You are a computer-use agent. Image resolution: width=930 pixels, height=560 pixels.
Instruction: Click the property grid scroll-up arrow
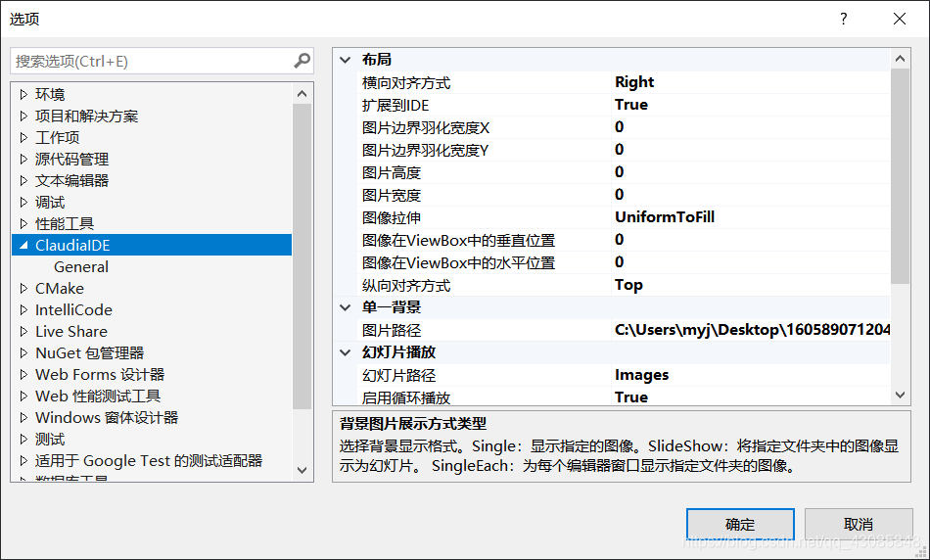(900, 59)
